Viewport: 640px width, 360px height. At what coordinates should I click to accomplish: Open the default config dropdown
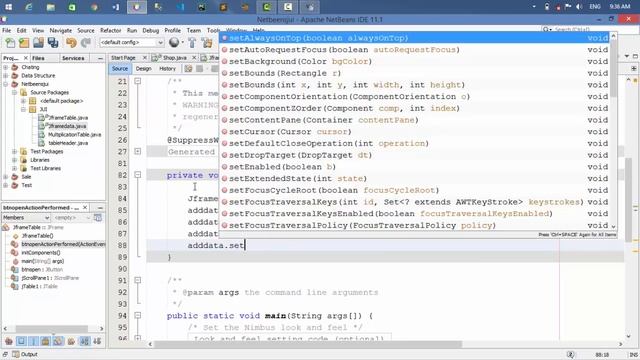coord(131,42)
